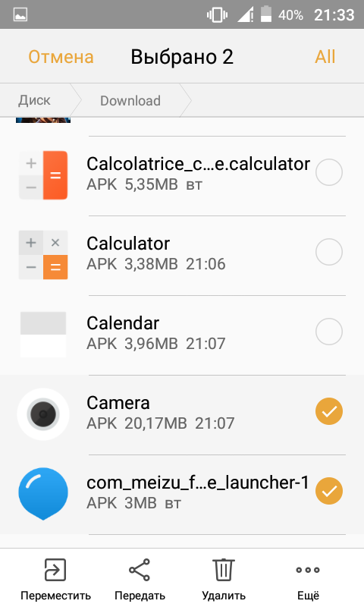The height and width of the screenshot is (607, 364).
Task: Tap the blue Meizu launcher icon
Action: (x=43, y=493)
